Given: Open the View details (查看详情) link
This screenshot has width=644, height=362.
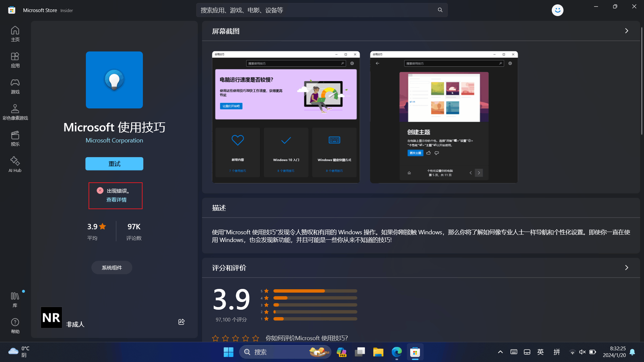Looking at the screenshot, I should click(116, 200).
